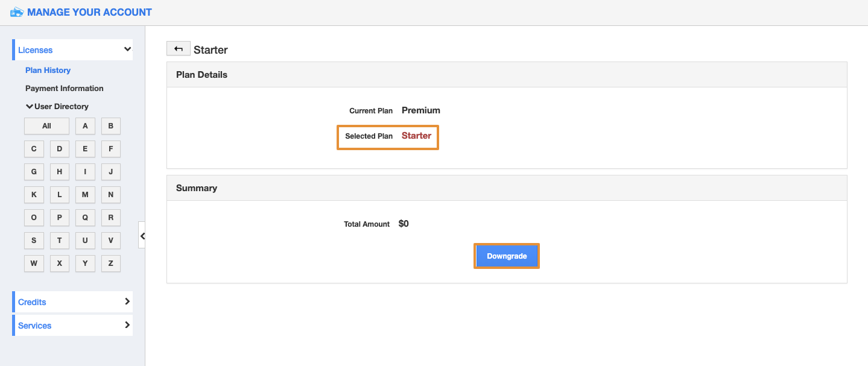The width and height of the screenshot is (868, 366).
Task: Filter user directory by letter F
Action: click(111, 149)
